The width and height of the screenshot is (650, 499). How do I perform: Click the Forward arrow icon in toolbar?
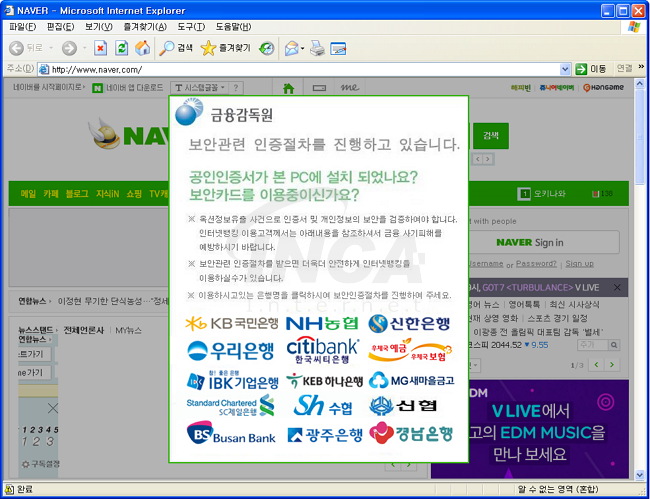pyautogui.click(x=69, y=48)
